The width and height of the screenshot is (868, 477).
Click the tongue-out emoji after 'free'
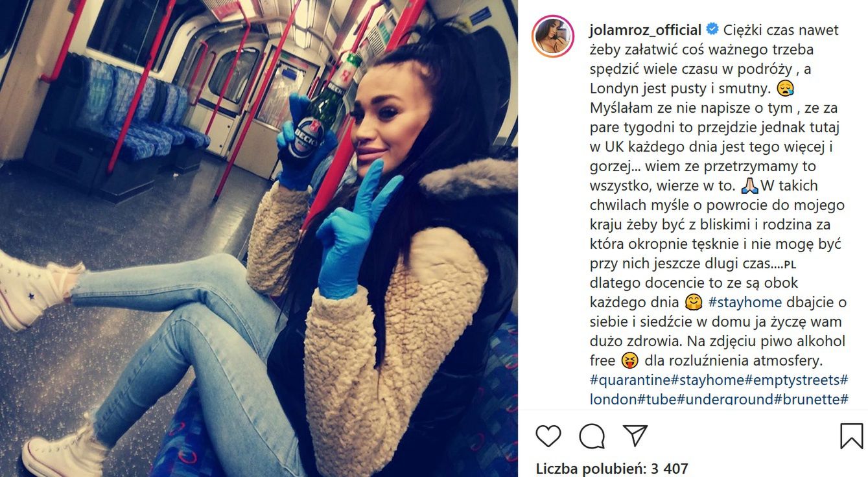pos(630,360)
